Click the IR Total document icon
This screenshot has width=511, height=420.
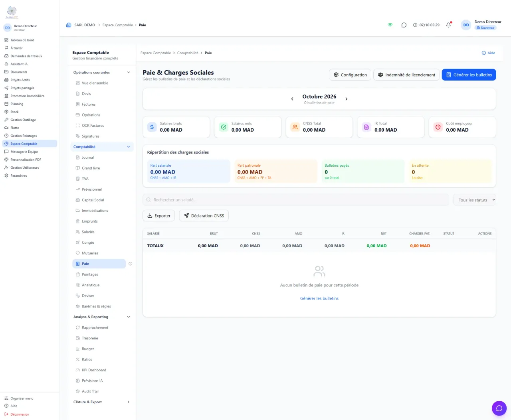pos(366,127)
